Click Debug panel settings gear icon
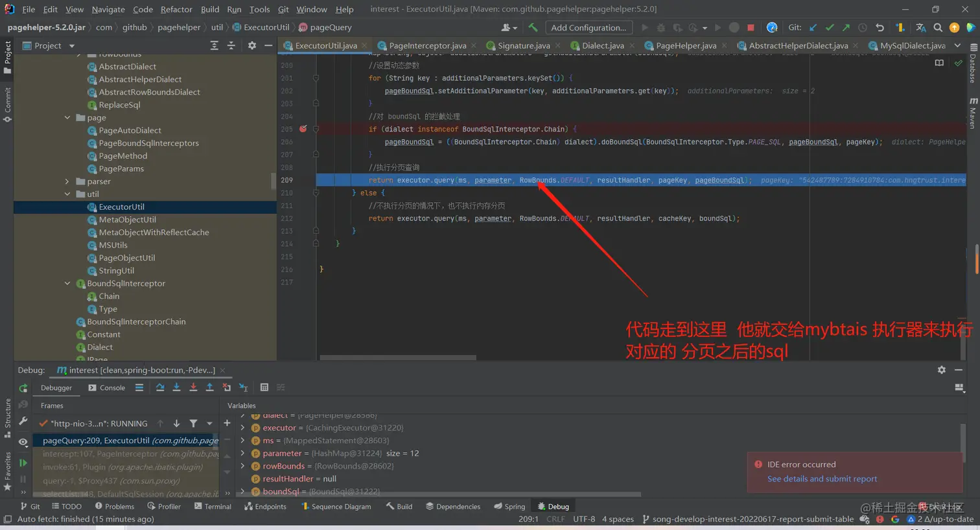 pos(941,369)
